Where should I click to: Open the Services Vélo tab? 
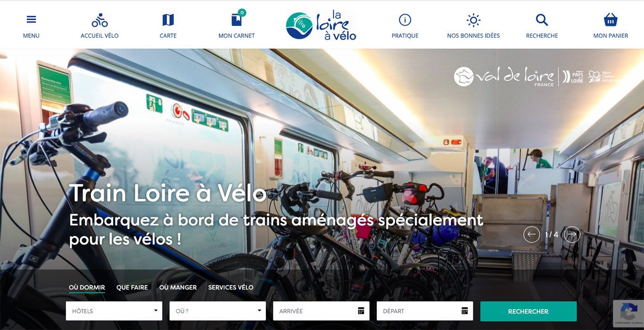click(231, 288)
